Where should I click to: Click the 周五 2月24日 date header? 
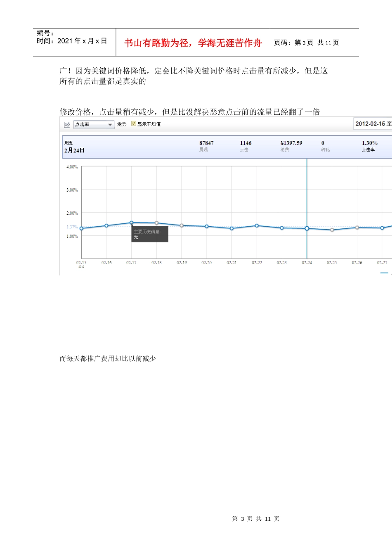[x=74, y=147]
